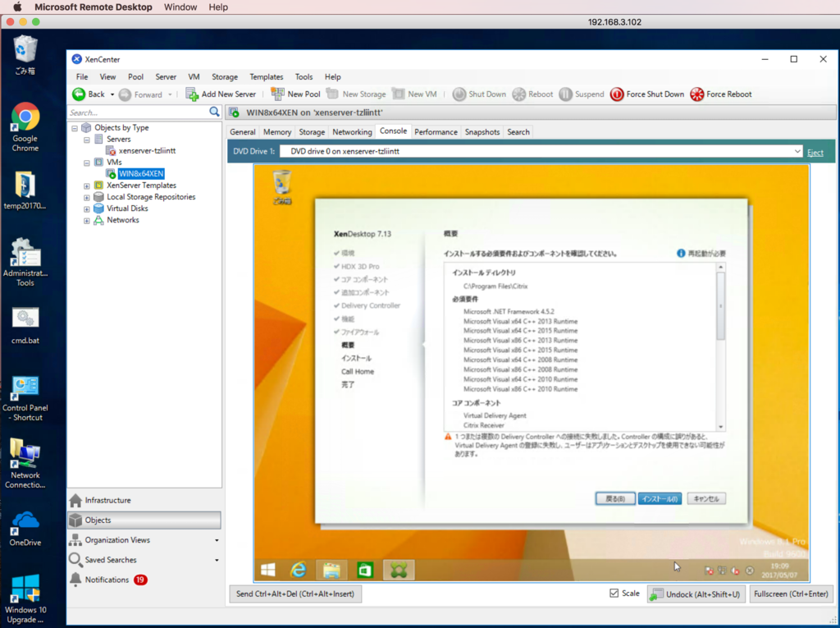The width and height of the screenshot is (840, 628).
Task: Click New Pool toolbar icon
Action: (x=277, y=94)
